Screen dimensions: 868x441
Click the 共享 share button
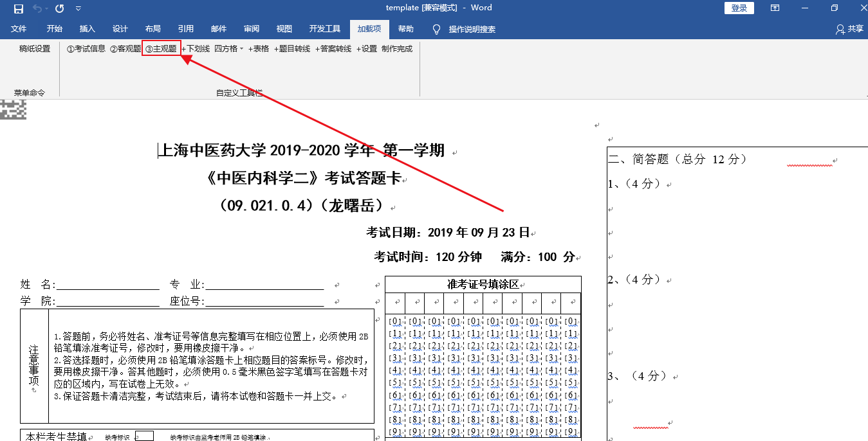pyautogui.click(x=849, y=30)
